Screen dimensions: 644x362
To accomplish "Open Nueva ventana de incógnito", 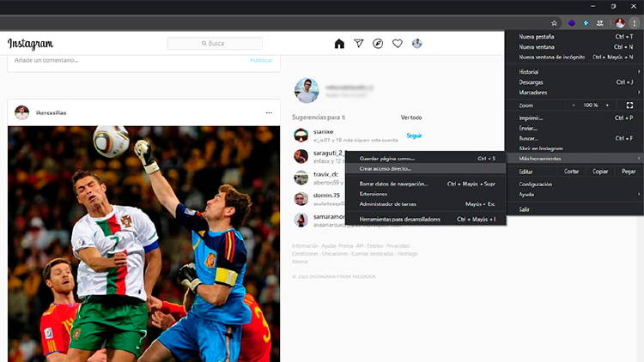I will (x=574, y=57).
